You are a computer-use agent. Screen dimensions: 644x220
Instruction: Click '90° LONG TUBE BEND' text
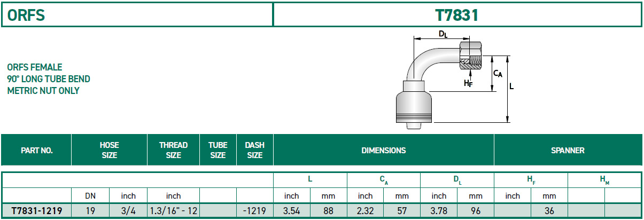49,79
